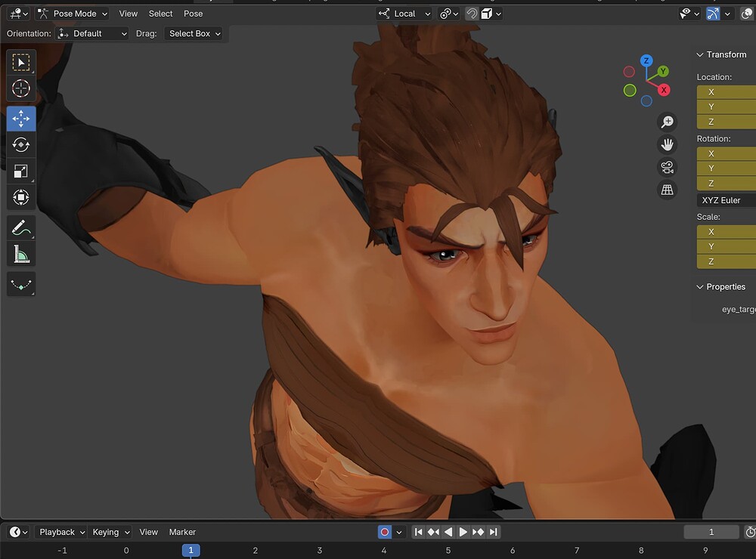This screenshot has width=756, height=559.
Task: Activate the 3D Cursor tool
Action: (x=20, y=88)
